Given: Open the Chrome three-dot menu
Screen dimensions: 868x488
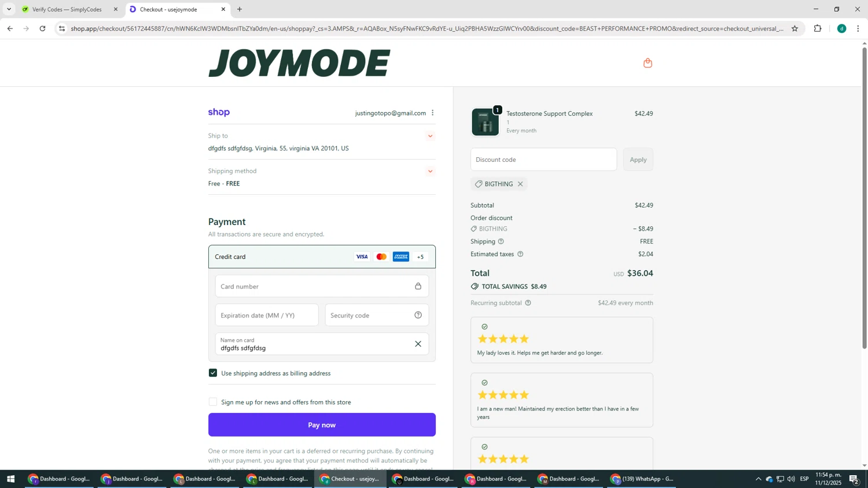Looking at the screenshot, I should (x=858, y=28).
